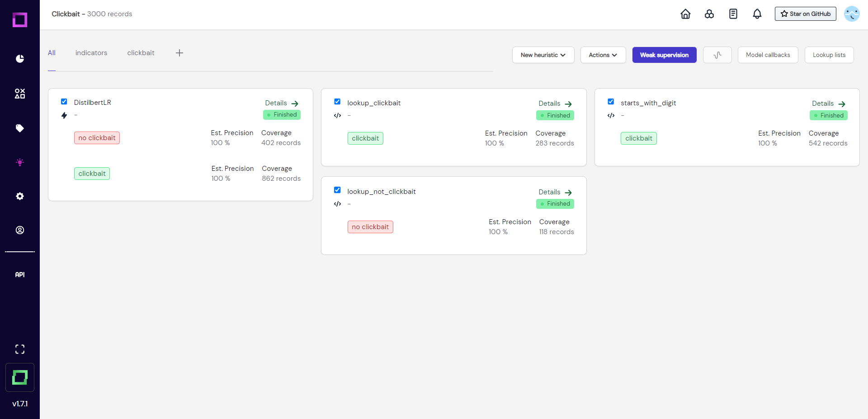The image size is (868, 419).
Task: Click the lookup_not_clickbait heuristic name
Action: 382,192
